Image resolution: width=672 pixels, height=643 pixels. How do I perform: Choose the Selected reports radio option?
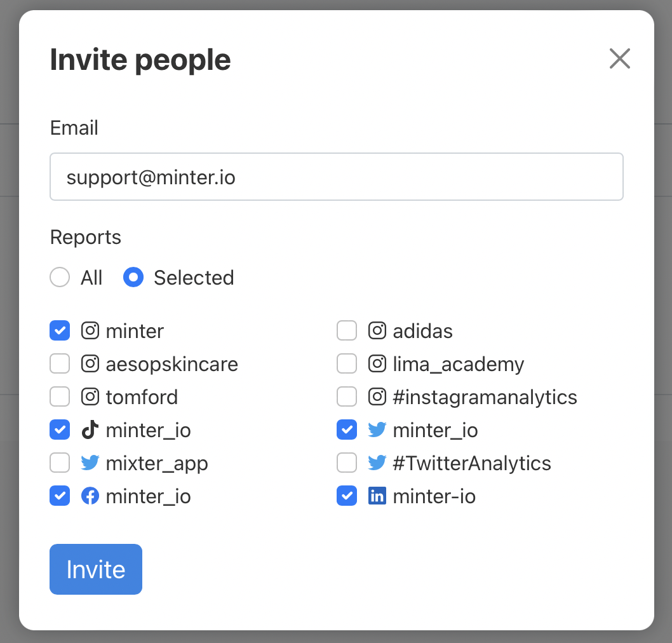point(133,278)
